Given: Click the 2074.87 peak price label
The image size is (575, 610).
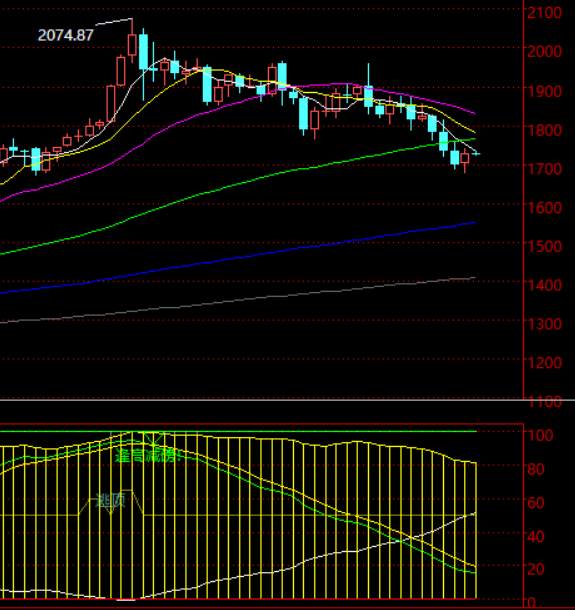Looking at the screenshot, I should (65, 35).
